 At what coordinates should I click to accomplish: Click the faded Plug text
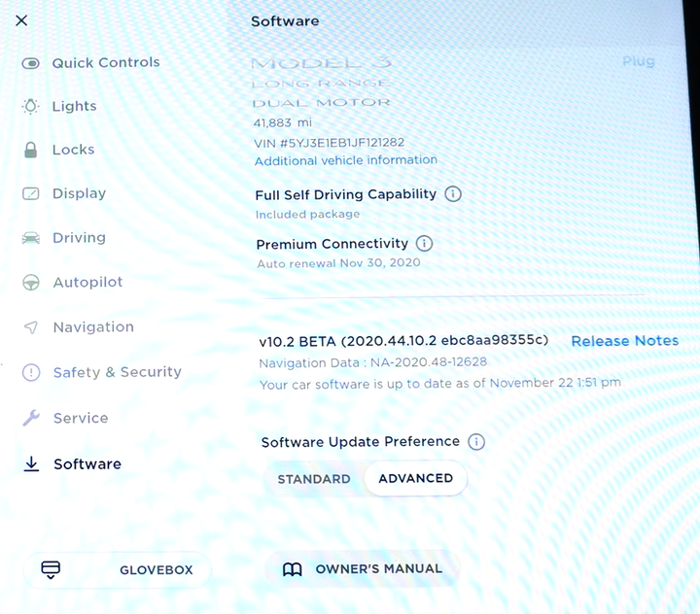(x=639, y=61)
